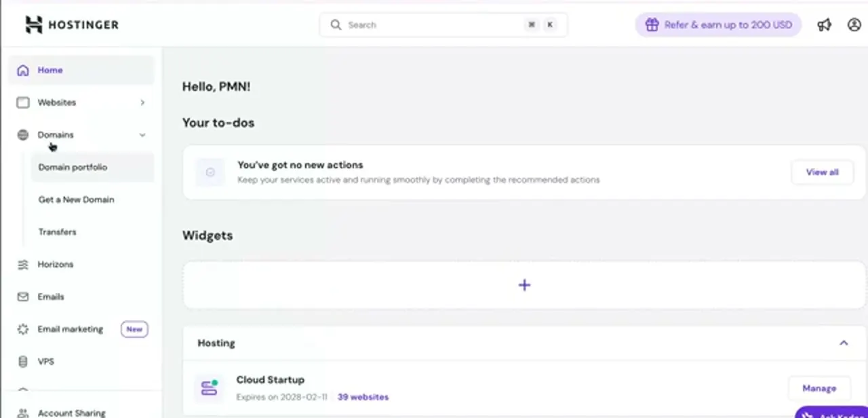Click the "Your to-dos" heading

tap(218, 123)
